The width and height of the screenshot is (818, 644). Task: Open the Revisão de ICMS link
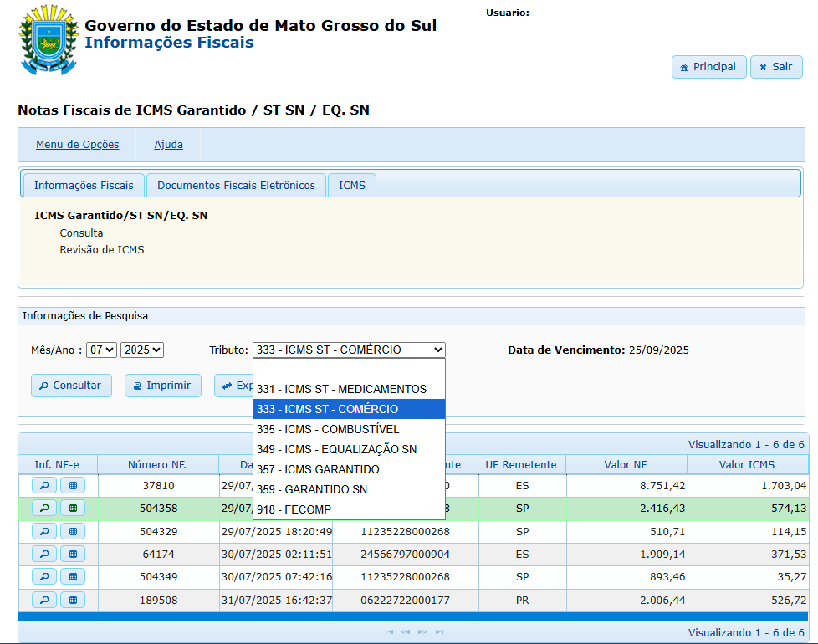(101, 249)
